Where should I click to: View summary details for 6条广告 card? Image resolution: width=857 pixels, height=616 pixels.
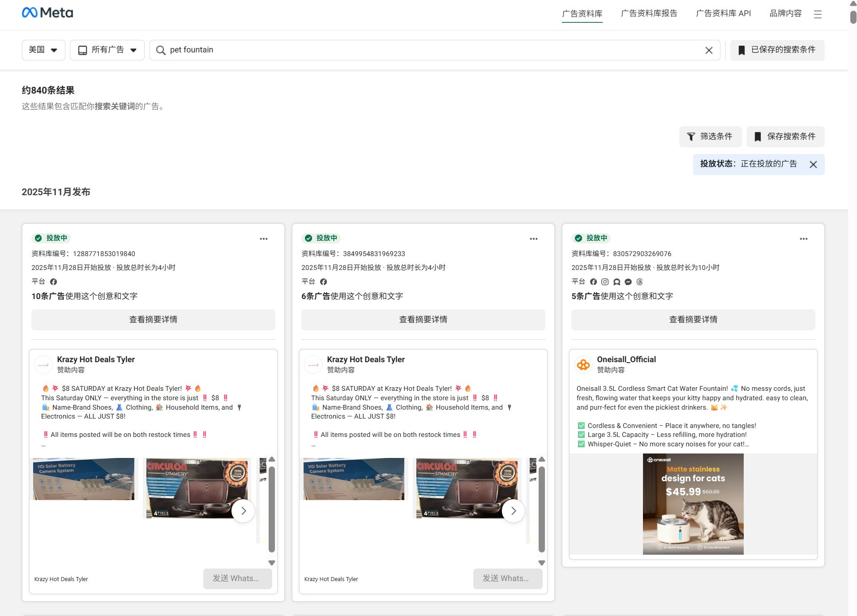click(x=423, y=320)
